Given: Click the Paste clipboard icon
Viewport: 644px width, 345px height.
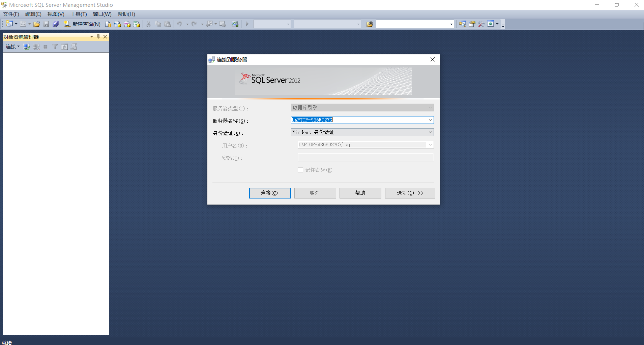Looking at the screenshot, I should coord(168,24).
